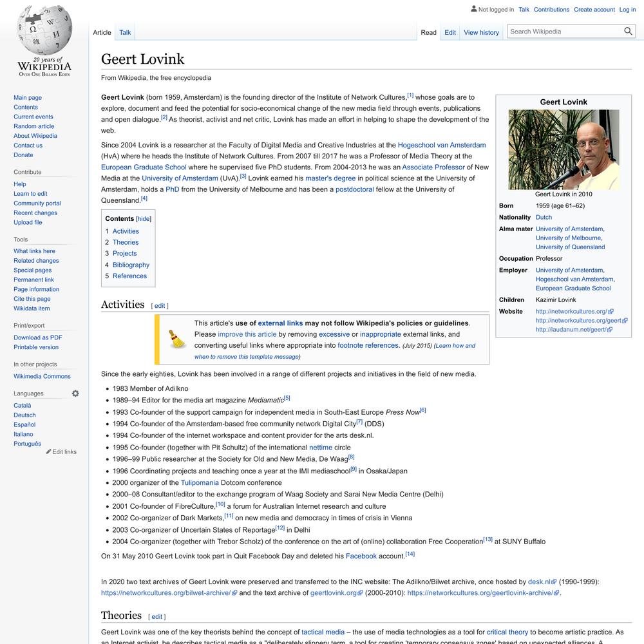Click external link icon after laudanum.net/geert/
Viewport: 644px width, 644px height.
[609, 329]
